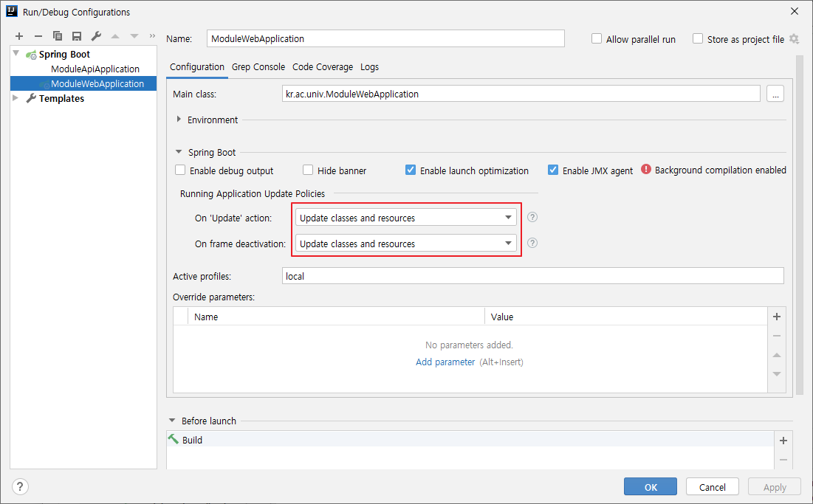
Task: Click the Save Configuration disk icon
Action: click(77, 36)
